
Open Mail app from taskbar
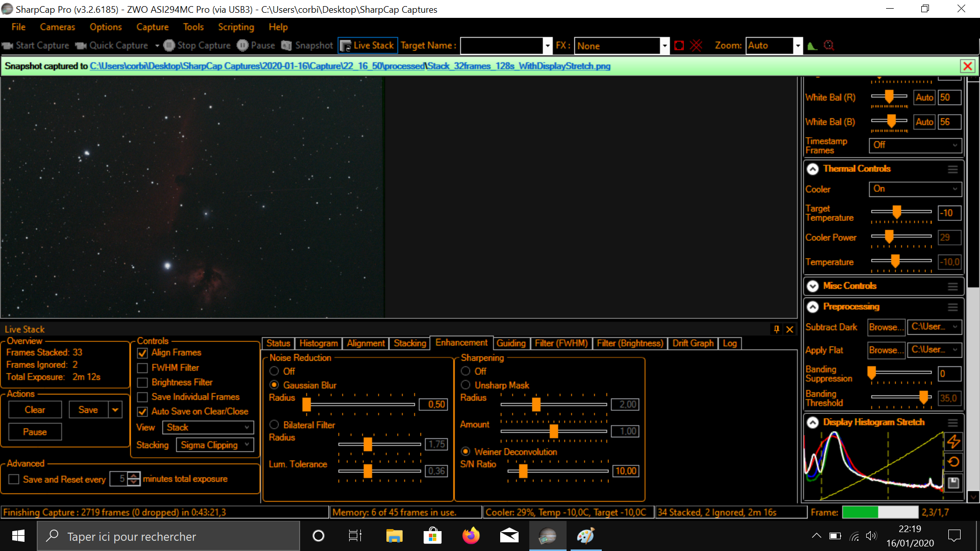[509, 536]
